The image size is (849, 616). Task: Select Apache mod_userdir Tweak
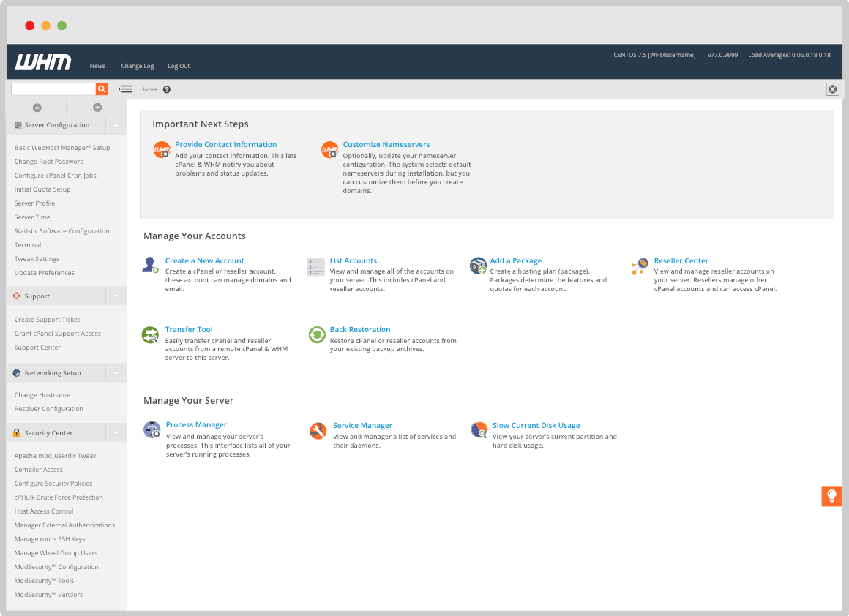pos(55,456)
